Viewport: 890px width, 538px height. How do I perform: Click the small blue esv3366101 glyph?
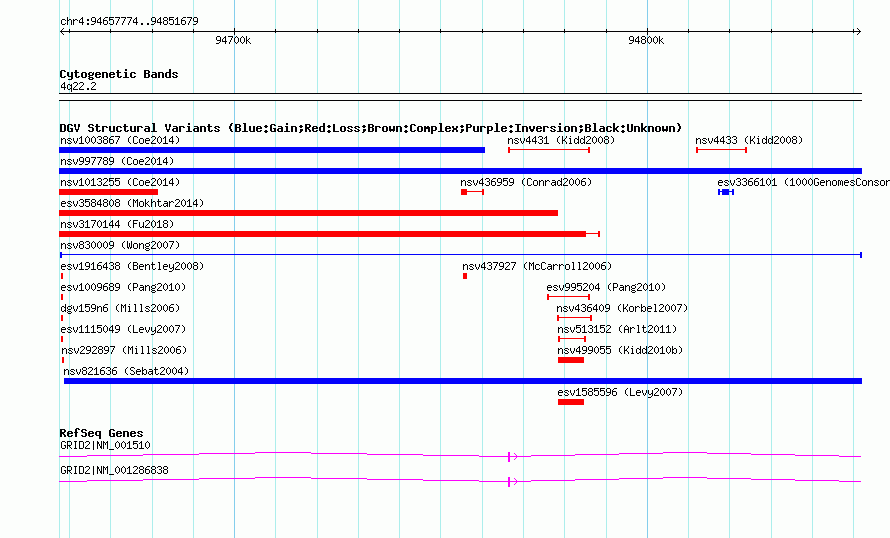click(x=726, y=192)
